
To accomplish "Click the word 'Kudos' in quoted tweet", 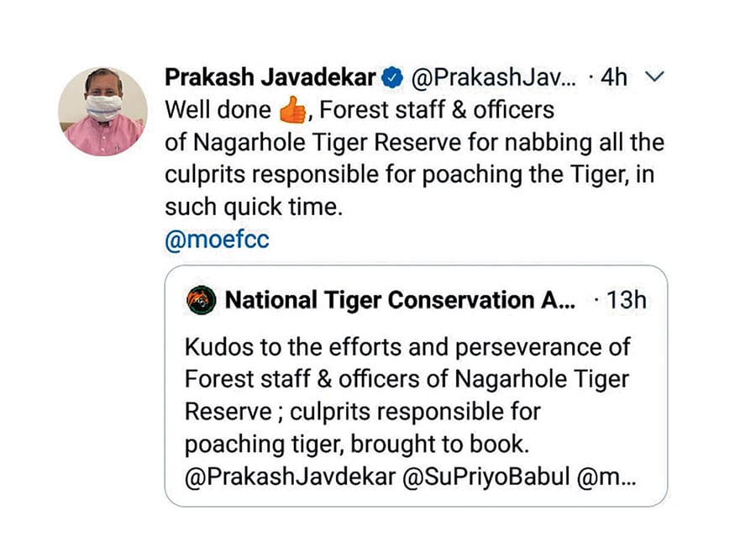I will coord(213,346).
